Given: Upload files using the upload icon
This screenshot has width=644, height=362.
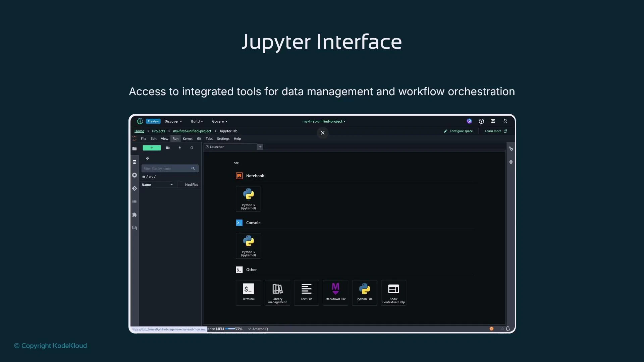Looking at the screenshot, I should coord(180,147).
